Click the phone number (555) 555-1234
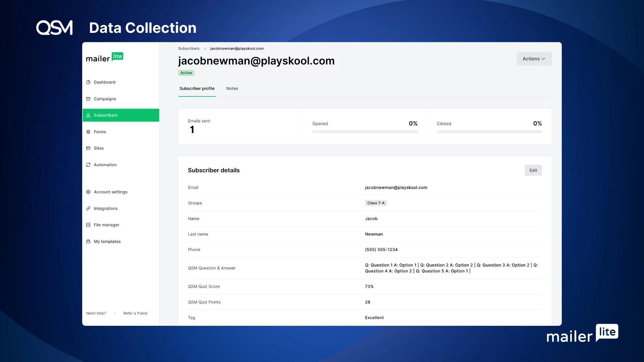 (x=381, y=250)
